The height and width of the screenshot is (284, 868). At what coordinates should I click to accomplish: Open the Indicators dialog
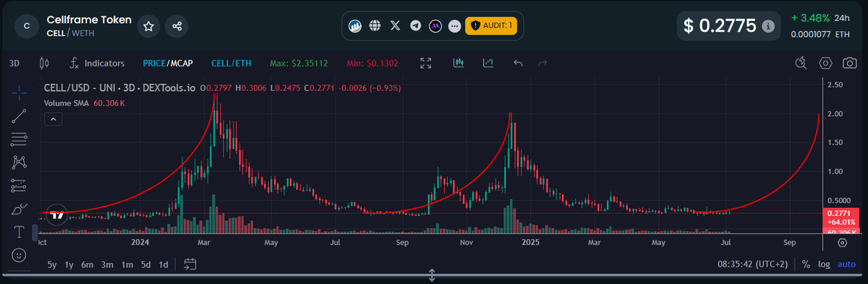pyautogui.click(x=96, y=63)
